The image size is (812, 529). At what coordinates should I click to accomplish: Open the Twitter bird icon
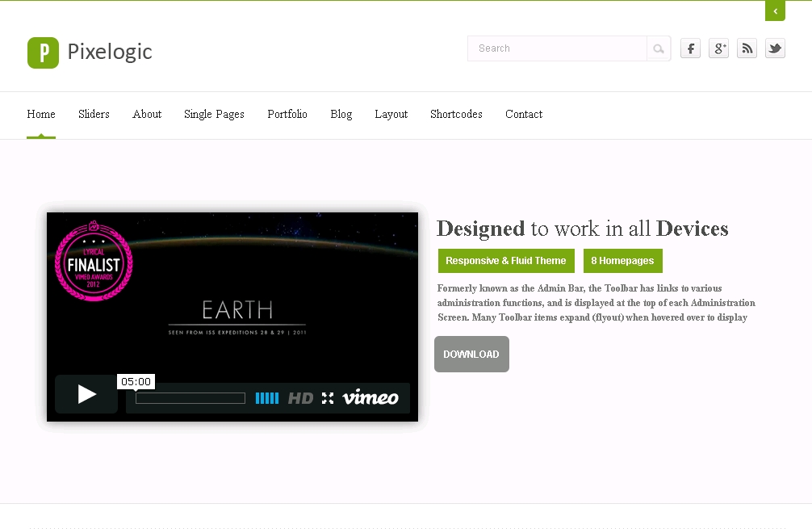pyautogui.click(x=775, y=48)
